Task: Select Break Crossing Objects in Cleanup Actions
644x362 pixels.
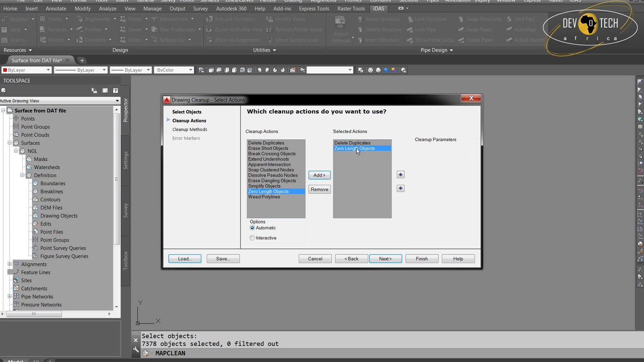Action: coord(272,154)
